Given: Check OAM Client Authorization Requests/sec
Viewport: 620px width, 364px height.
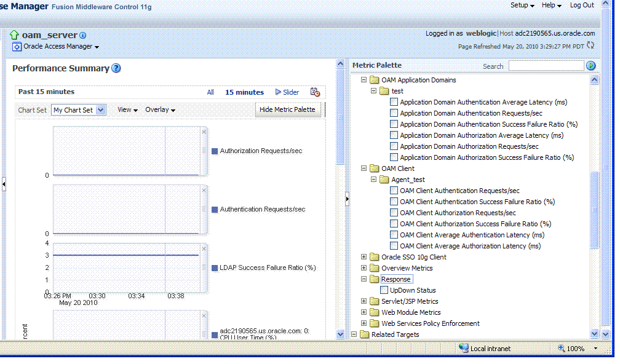Looking at the screenshot, I should click(x=394, y=213).
